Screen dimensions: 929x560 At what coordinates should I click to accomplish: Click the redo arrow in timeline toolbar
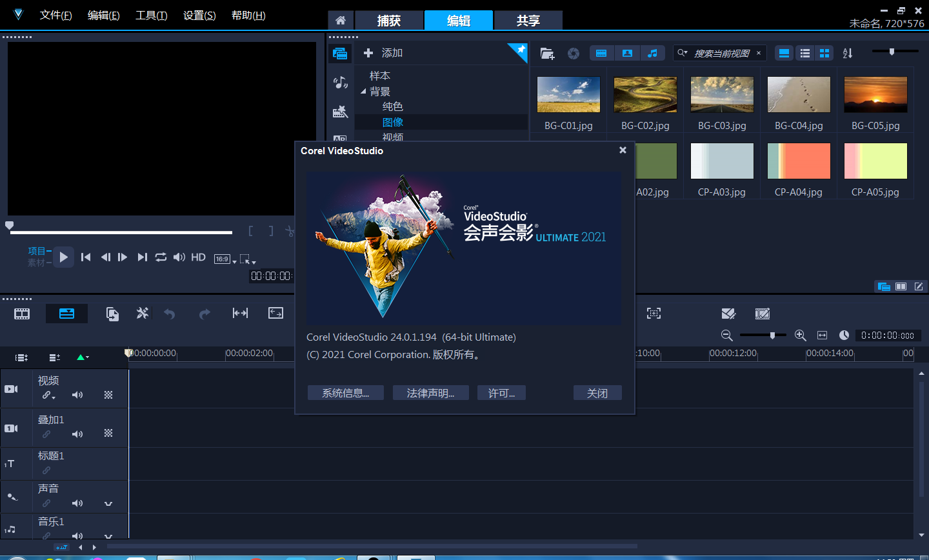205,314
